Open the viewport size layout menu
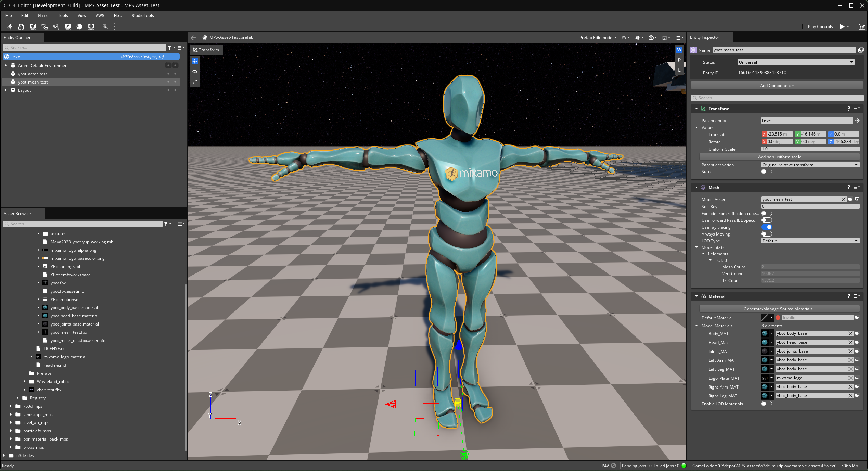 [x=666, y=38]
